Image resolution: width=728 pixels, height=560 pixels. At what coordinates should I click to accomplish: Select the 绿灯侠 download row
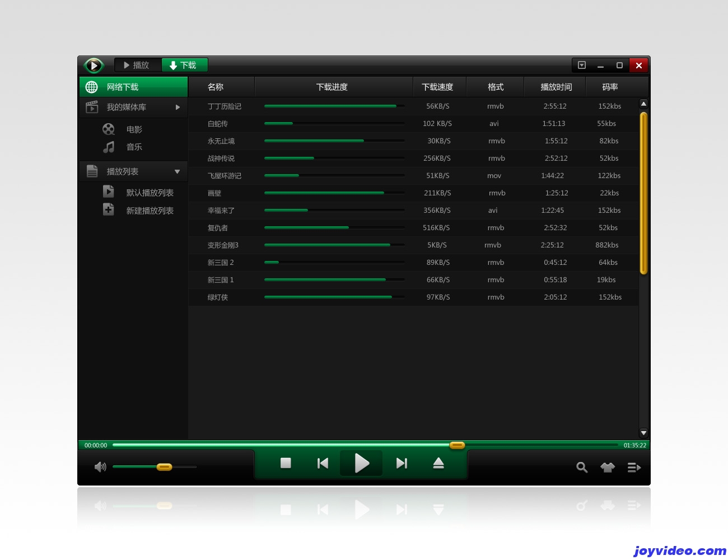coord(414,297)
